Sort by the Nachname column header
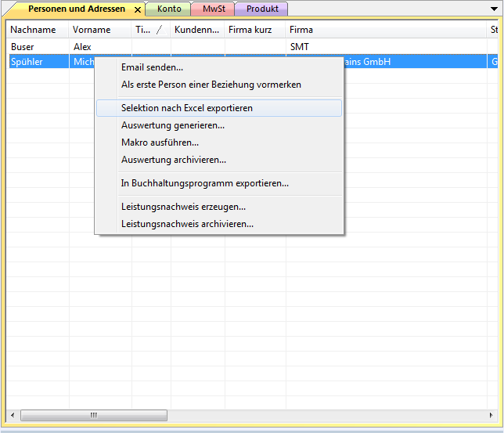 33,30
